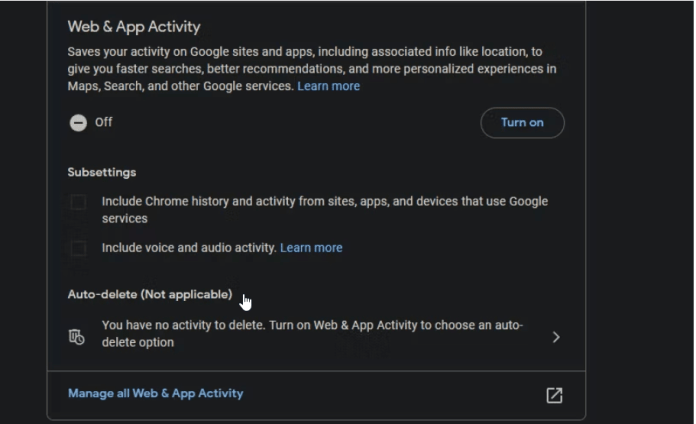Image resolution: width=696 pixels, height=424 pixels.
Task: Click the auto-delete trash clock icon
Action: [x=77, y=336]
